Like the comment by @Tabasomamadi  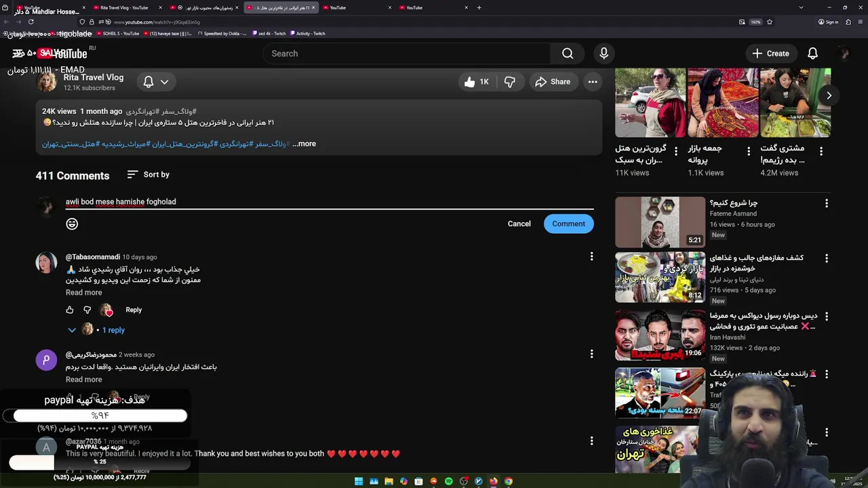click(70, 310)
